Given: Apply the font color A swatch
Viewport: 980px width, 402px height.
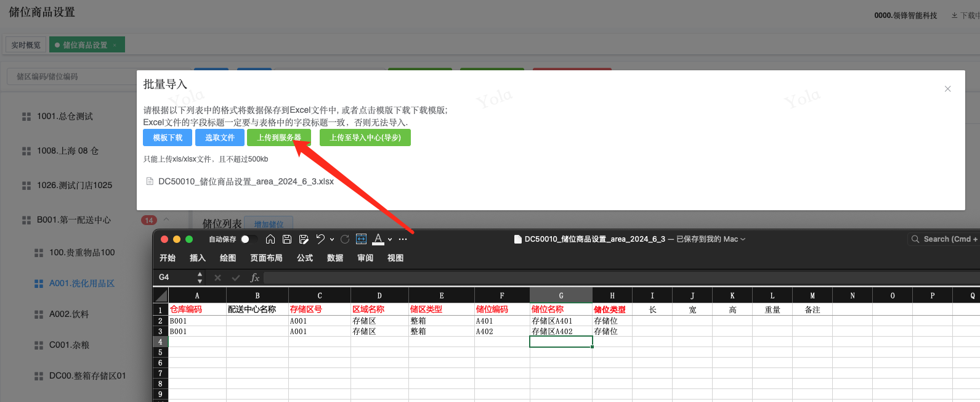Looking at the screenshot, I should click(378, 239).
